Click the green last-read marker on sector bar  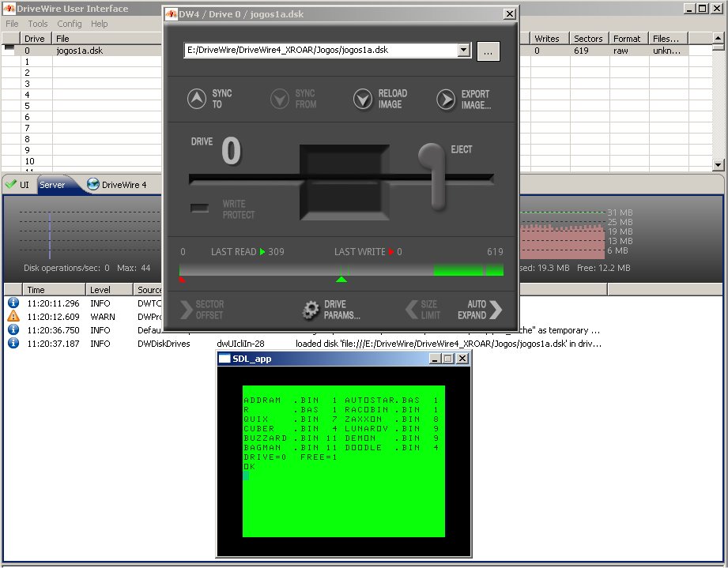(x=341, y=279)
